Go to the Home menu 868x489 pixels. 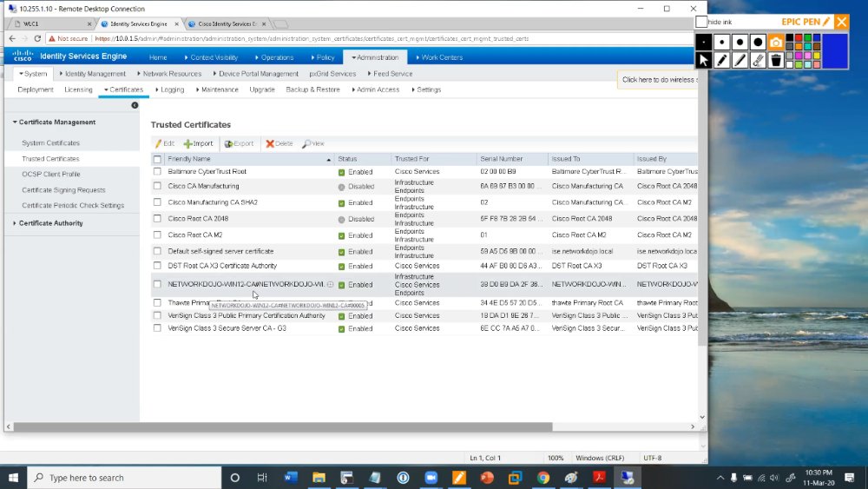158,57
